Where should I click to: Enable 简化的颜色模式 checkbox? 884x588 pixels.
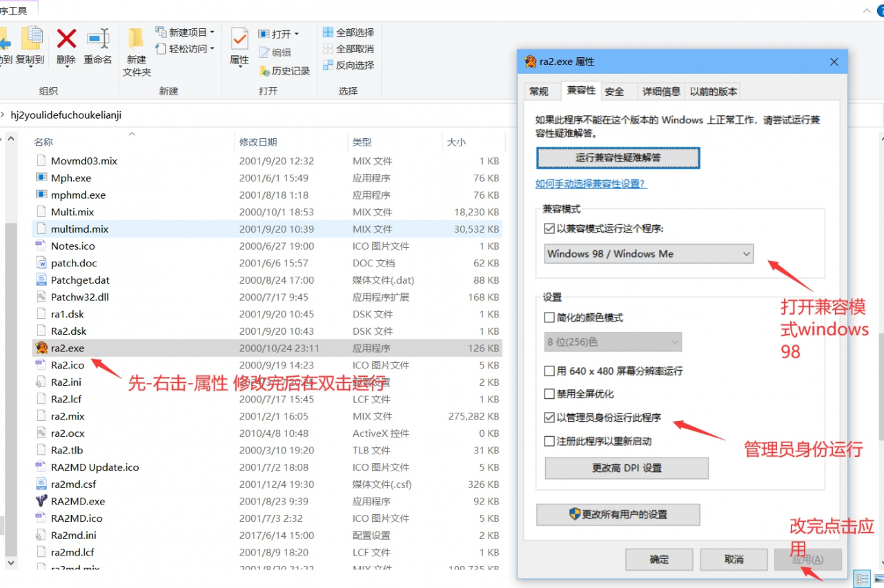pos(549,318)
